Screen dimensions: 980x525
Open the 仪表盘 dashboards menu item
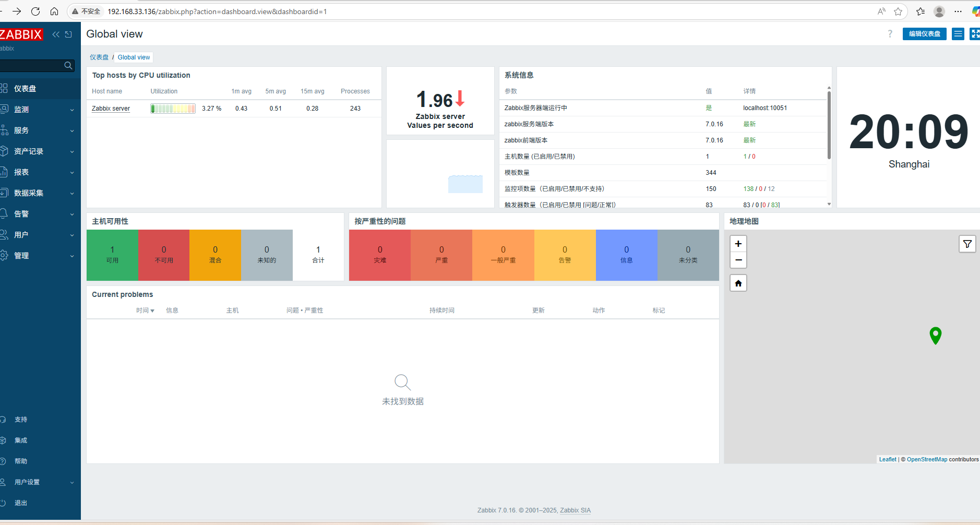tap(40, 89)
